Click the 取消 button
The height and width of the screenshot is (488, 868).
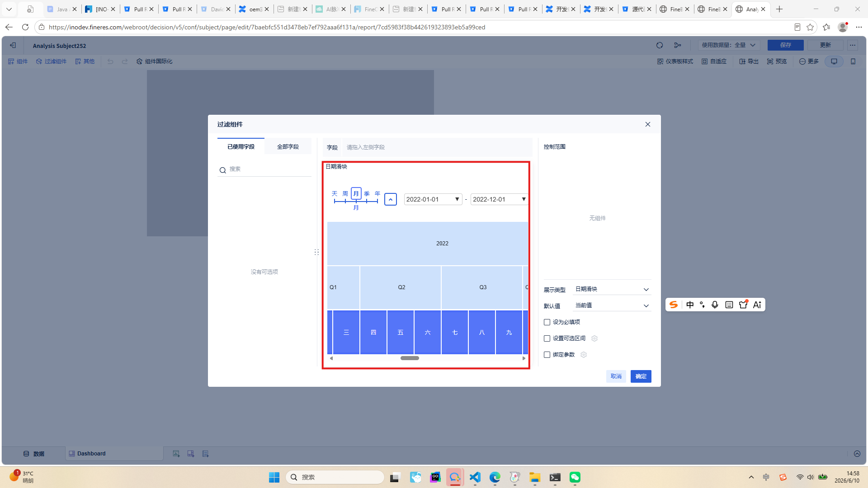point(616,376)
